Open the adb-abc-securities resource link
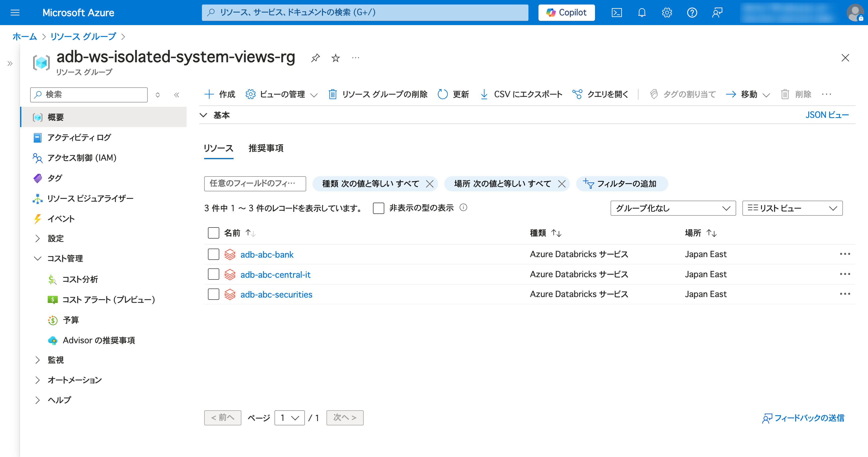 [x=276, y=294]
